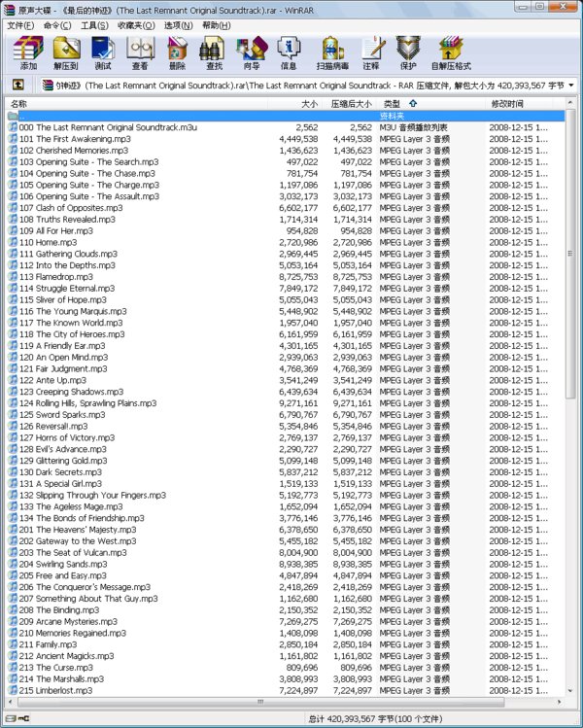This screenshot has width=583, height=728.
Task: Open the Tools (工具) menu
Action: coord(94,25)
